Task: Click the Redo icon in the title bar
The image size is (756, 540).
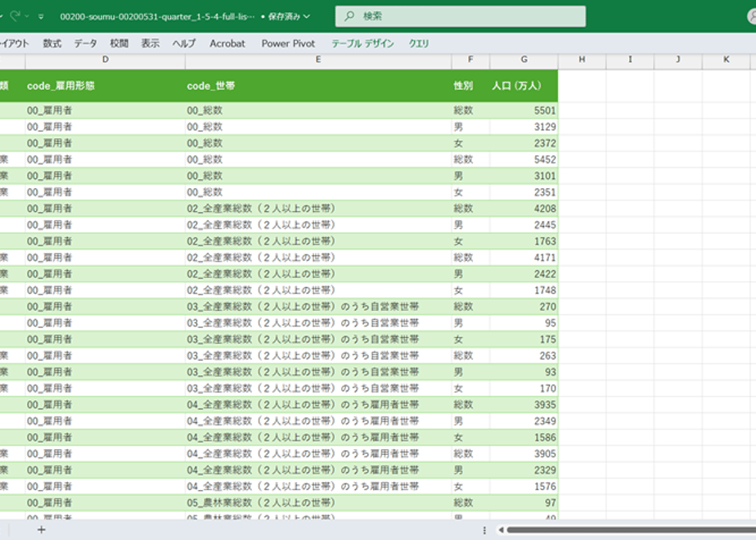Action: (x=16, y=16)
